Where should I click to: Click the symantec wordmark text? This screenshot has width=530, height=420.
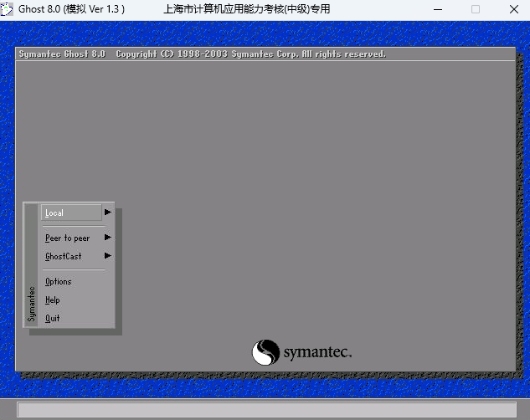[317, 352]
